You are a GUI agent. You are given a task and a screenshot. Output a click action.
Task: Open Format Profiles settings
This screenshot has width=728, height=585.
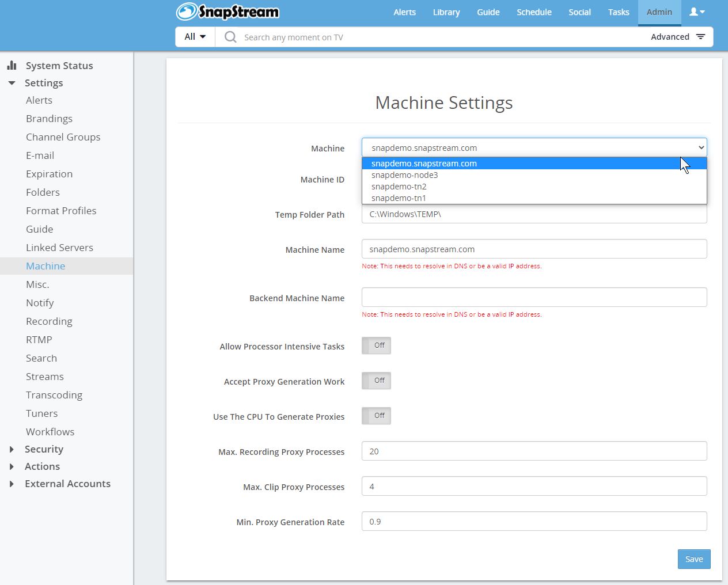pos(61,211)
